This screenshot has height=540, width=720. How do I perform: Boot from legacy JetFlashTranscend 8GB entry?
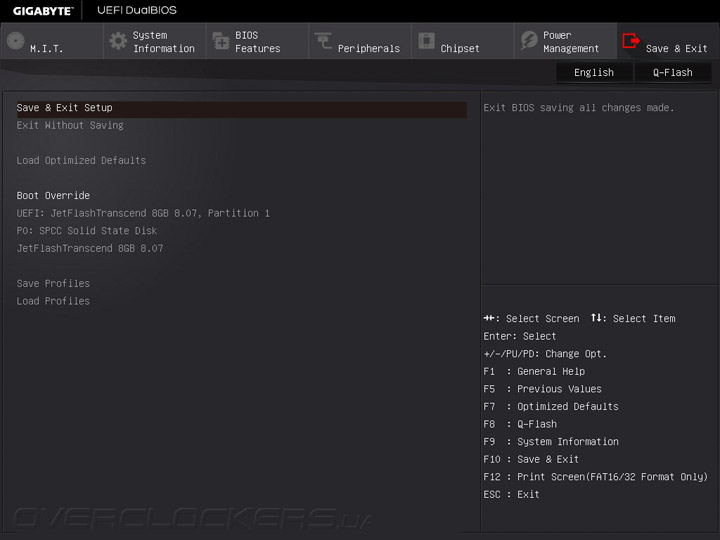pos(90,248)
